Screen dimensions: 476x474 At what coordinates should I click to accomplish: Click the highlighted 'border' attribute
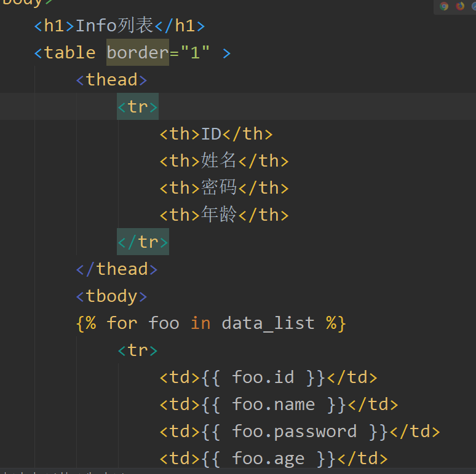(138, 52)
